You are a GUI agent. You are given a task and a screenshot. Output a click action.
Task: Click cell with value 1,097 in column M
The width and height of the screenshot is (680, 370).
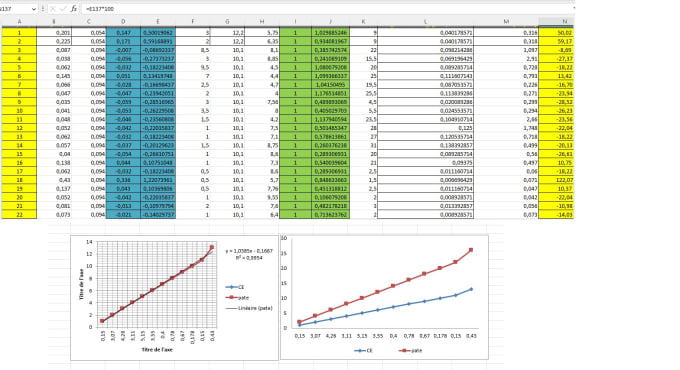click(506, 50)
